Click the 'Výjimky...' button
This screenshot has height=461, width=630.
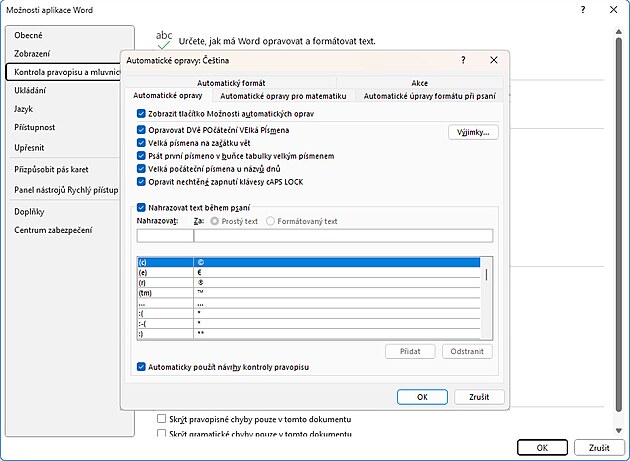click(x=473, y=131)
